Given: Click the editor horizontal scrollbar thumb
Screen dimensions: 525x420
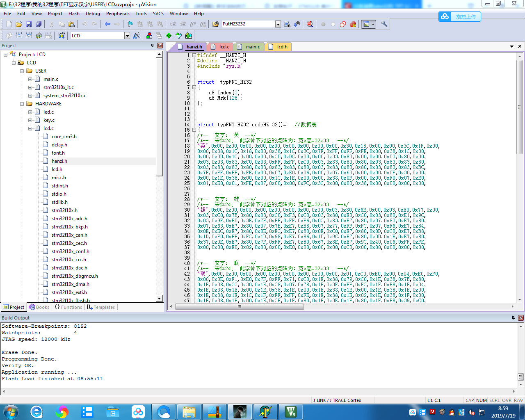Looking at the screenshot, I should pos(240,306).
